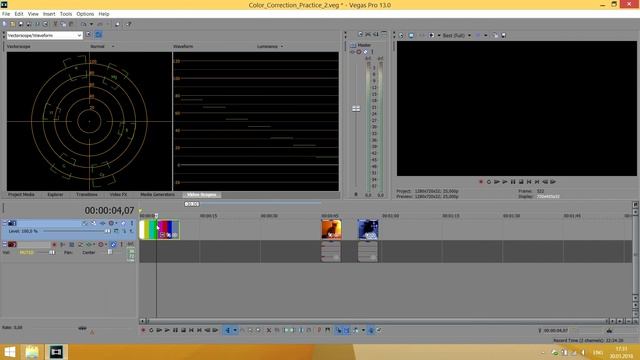The image size is (640, 360).
Task: Open Track FX on the video track
Action: (x=102, y=223)
